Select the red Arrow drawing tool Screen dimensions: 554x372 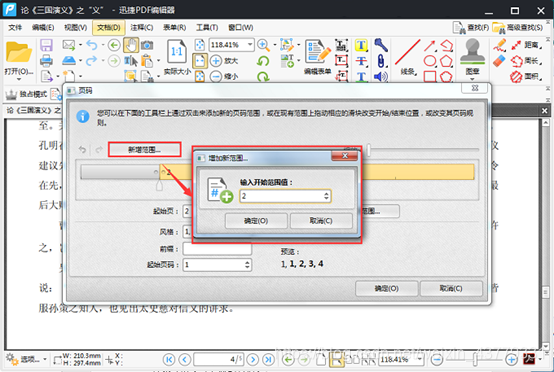[429, 45]
